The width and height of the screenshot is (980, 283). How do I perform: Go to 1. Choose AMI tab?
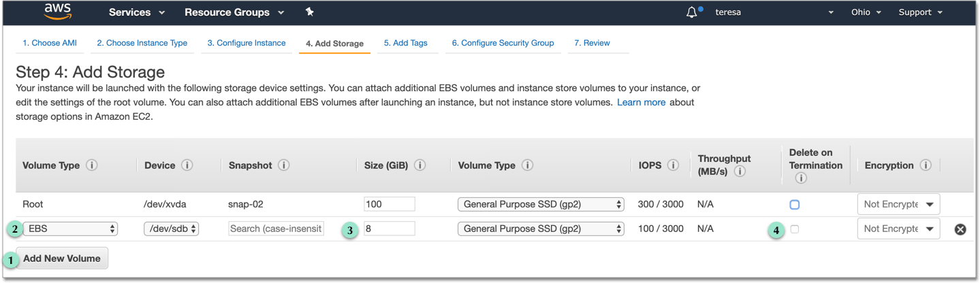click(x=50, y=43)
